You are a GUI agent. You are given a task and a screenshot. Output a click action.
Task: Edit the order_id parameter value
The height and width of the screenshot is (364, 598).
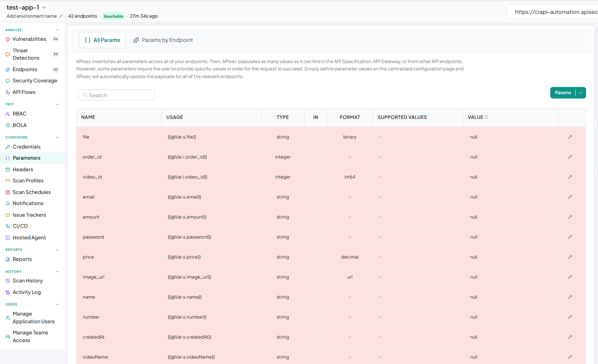(x=570, y=157)
